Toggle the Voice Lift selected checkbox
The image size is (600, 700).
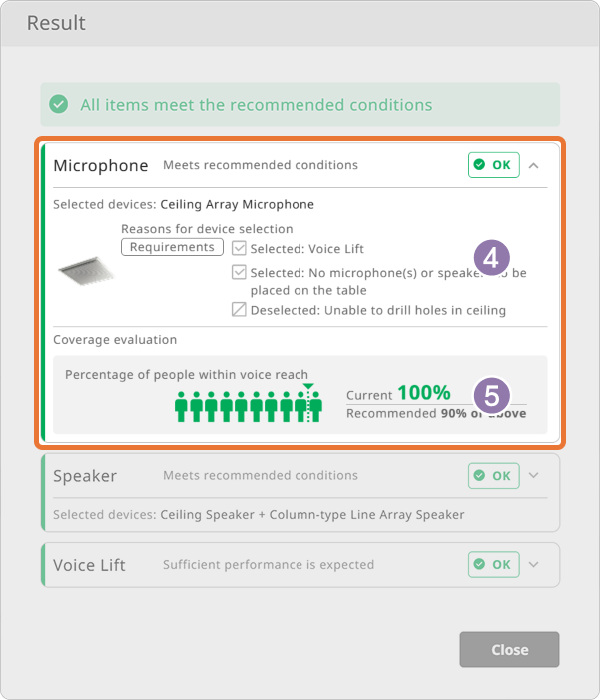[x=239, y=248]
